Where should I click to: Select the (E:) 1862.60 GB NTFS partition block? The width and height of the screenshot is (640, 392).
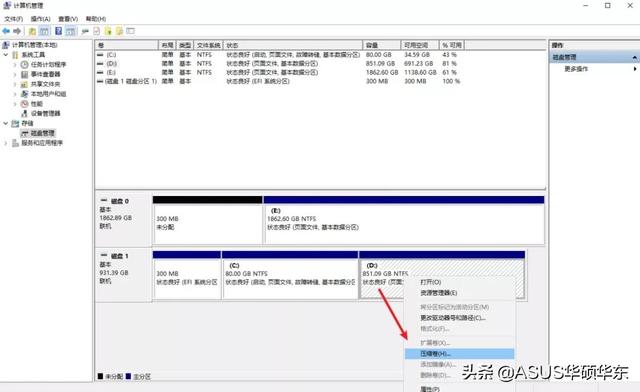(x=404, y=224)
